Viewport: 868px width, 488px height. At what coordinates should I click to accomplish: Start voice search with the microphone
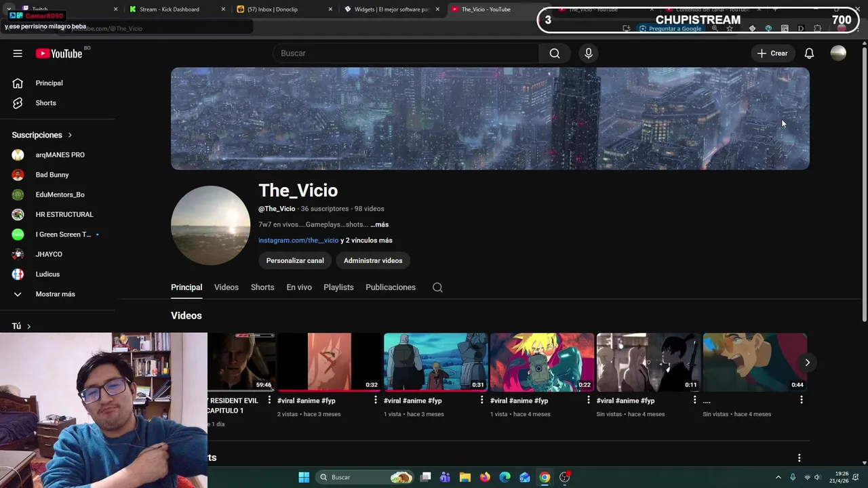(589, 54)
